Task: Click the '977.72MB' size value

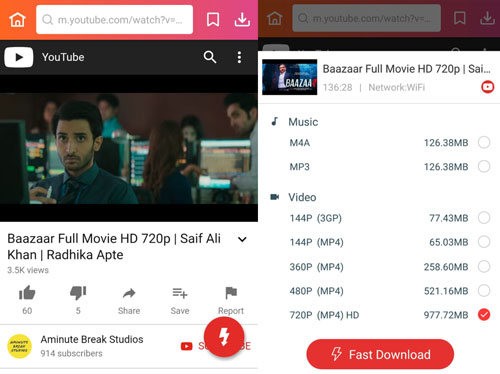Action: [x=446, y=315]
